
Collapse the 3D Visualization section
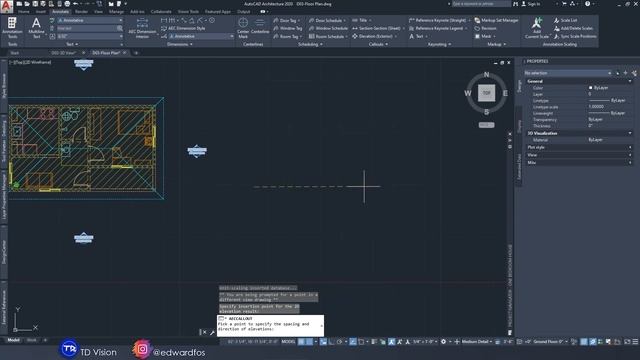tap(630, 133)
